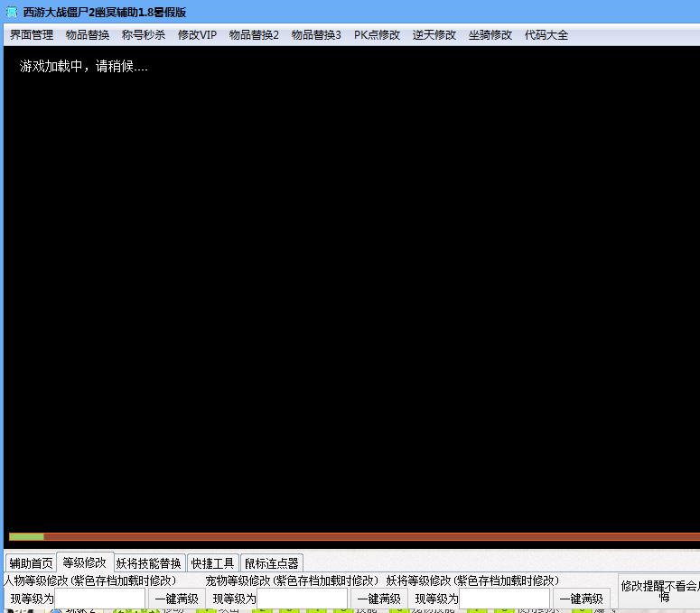Click 一键满级 button for 宠物等级修改
700x613 pixels.
pos(379,599)
